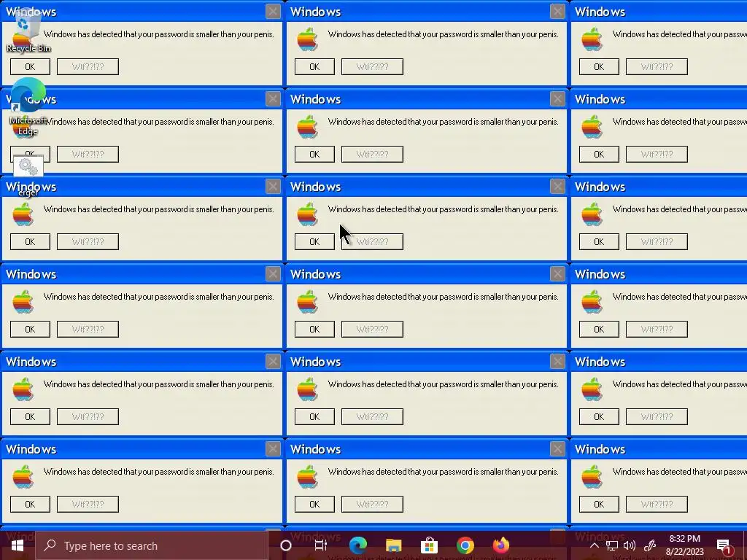747x560 pixels.
Task: Click OK in the second-row middle dialog
Action: click(314, 155)
